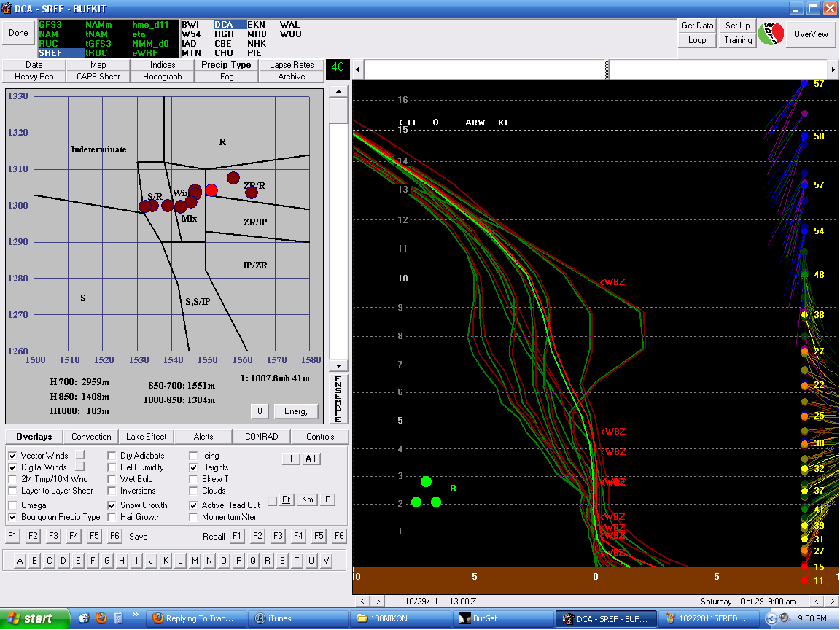Switch to the CONRAD tab
The width and height of the screenshot is (840, 630).
pos(262,437)
